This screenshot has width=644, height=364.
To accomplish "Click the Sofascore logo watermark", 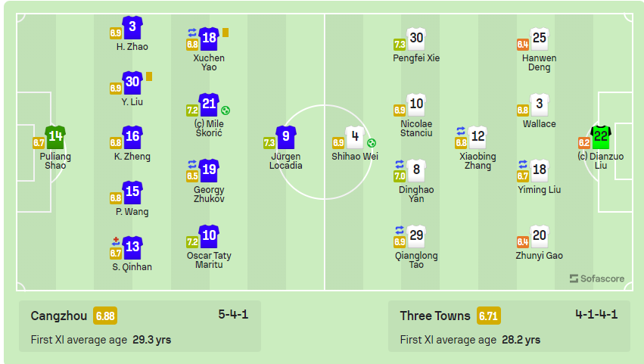I will (597, 278).
